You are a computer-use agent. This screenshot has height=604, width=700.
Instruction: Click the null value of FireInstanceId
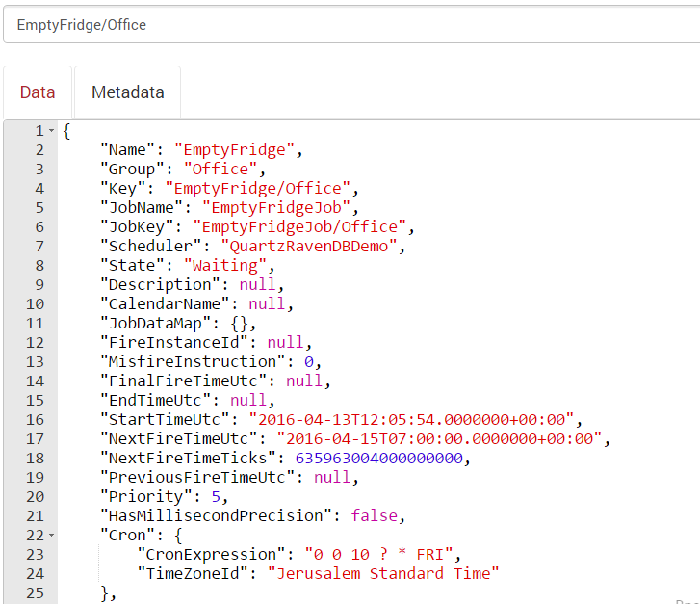(x=285, y=343)
